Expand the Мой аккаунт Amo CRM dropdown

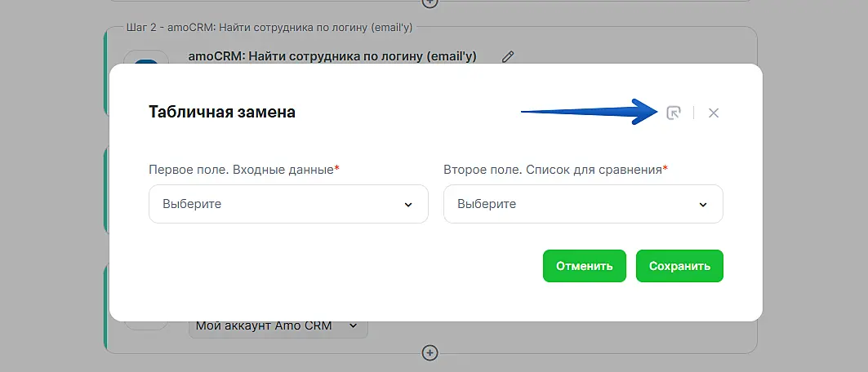click(x=278, y=326)
